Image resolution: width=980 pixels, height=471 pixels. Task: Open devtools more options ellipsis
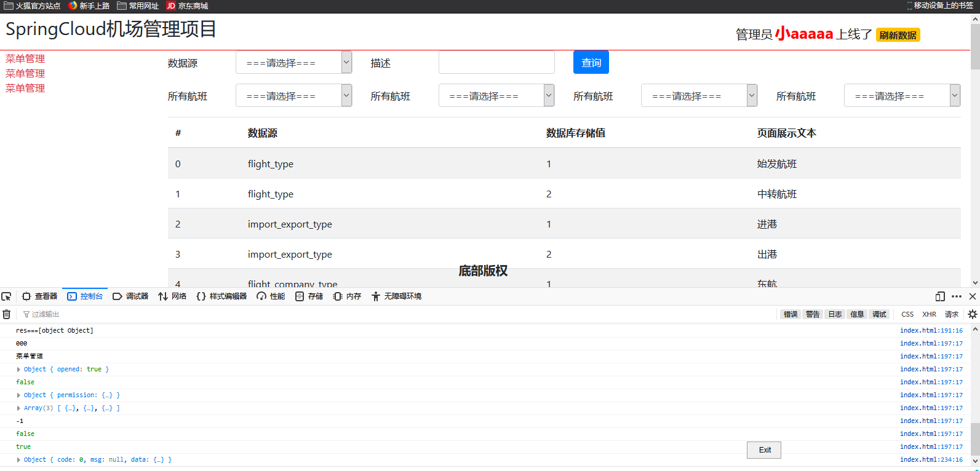pyautogui.click(x=957, y=296)
